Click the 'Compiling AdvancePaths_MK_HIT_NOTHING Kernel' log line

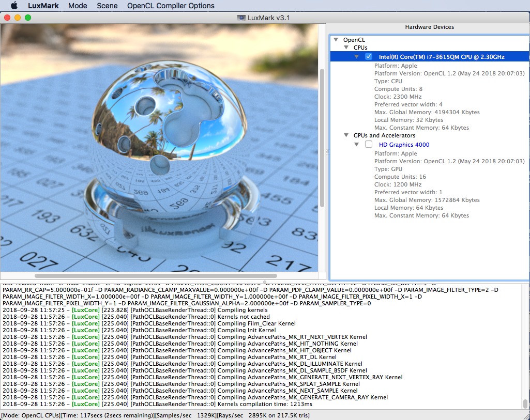[180, 344]
